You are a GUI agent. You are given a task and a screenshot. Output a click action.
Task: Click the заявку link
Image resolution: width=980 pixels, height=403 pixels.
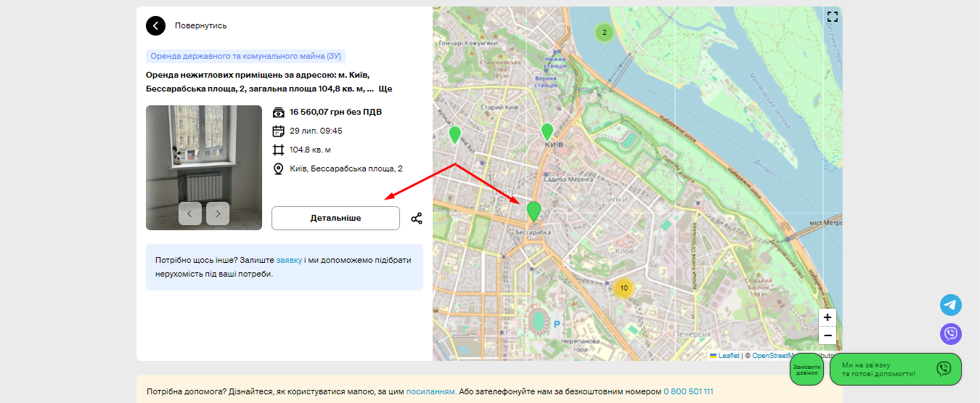point(289,259)
